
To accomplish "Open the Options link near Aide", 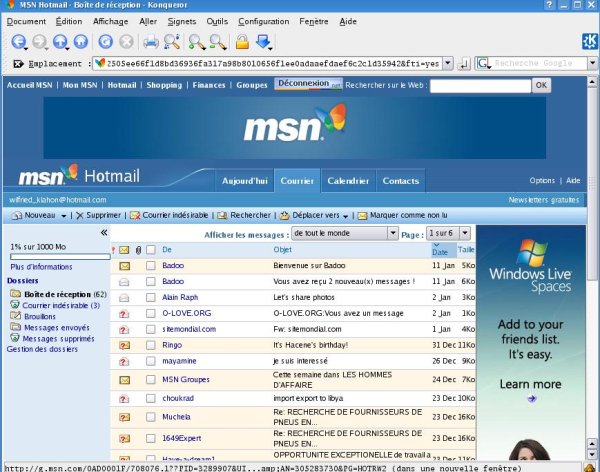I will 542,180.
